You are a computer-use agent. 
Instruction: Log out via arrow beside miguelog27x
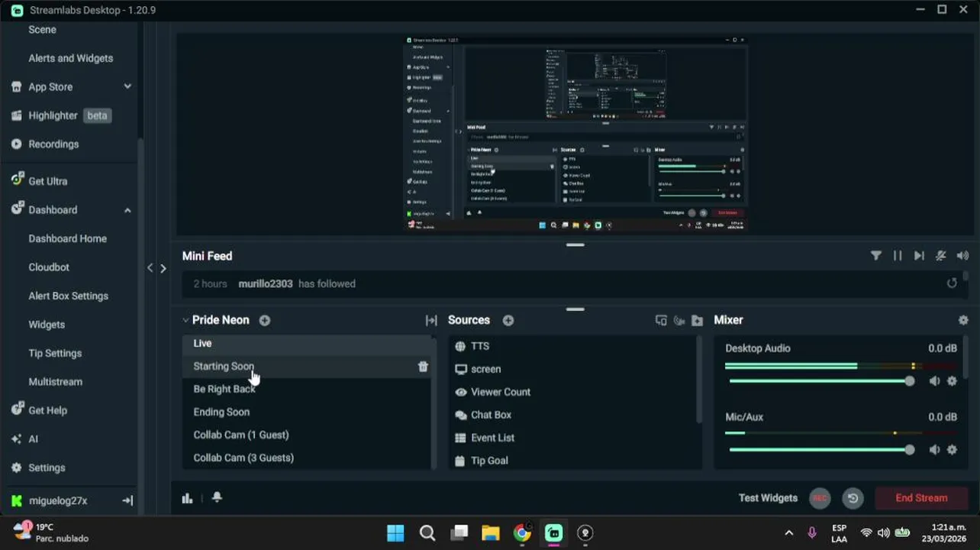[127, 501]
